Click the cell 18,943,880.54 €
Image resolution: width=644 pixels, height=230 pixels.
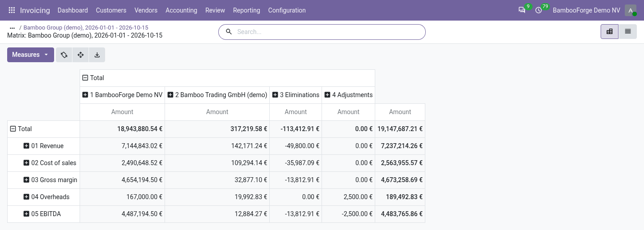coord(122,129)
